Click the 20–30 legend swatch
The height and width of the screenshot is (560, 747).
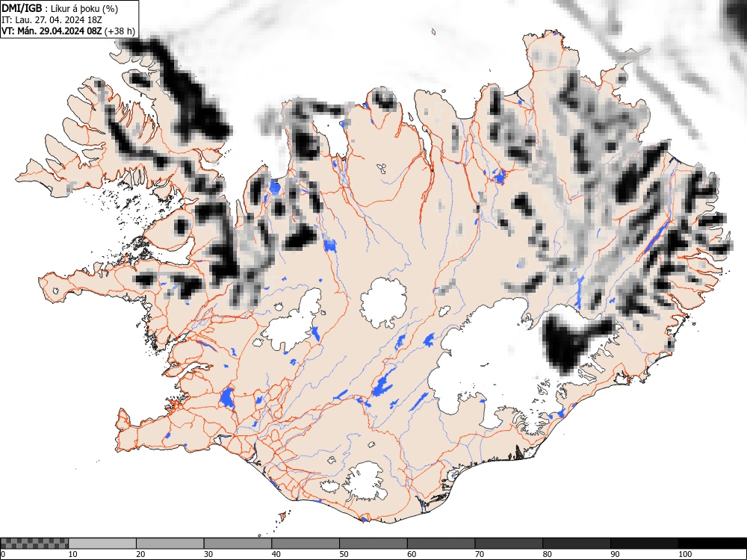(170, 544)
